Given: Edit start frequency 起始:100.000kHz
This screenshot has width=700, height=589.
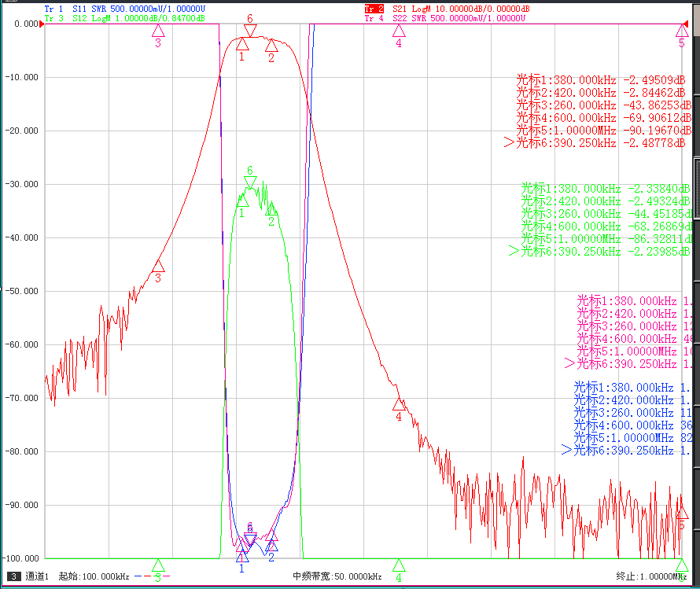Looking at the screenshot, I should [94, 576].
